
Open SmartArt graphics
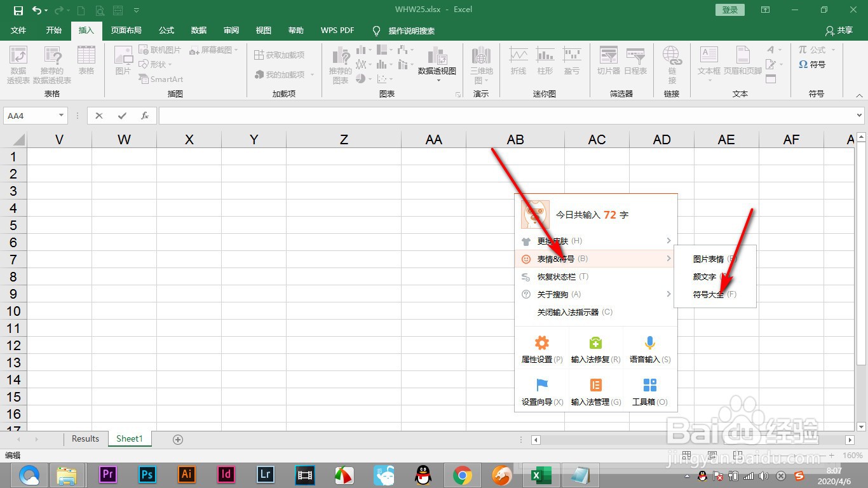161,79
